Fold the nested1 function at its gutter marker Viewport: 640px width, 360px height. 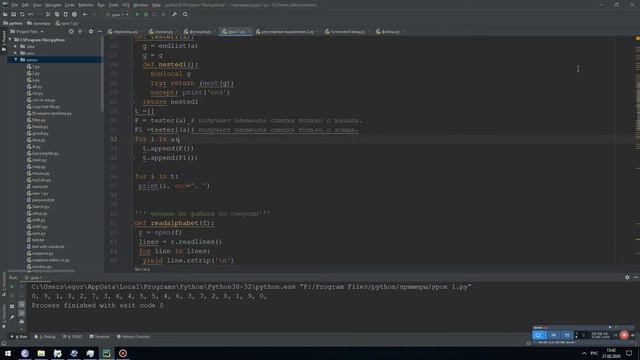pyautogui.click(x=132, y=64)
